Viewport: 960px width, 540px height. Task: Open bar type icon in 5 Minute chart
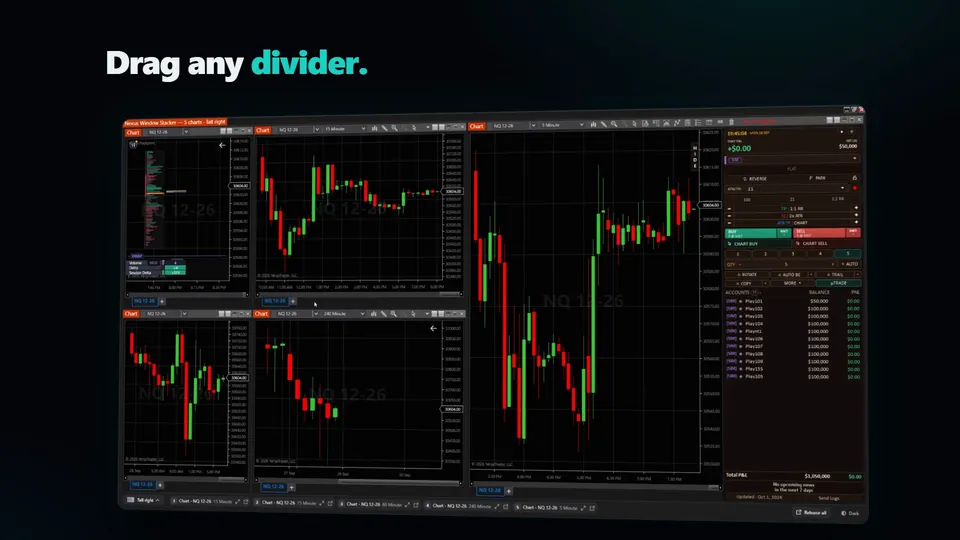point(593,124)
